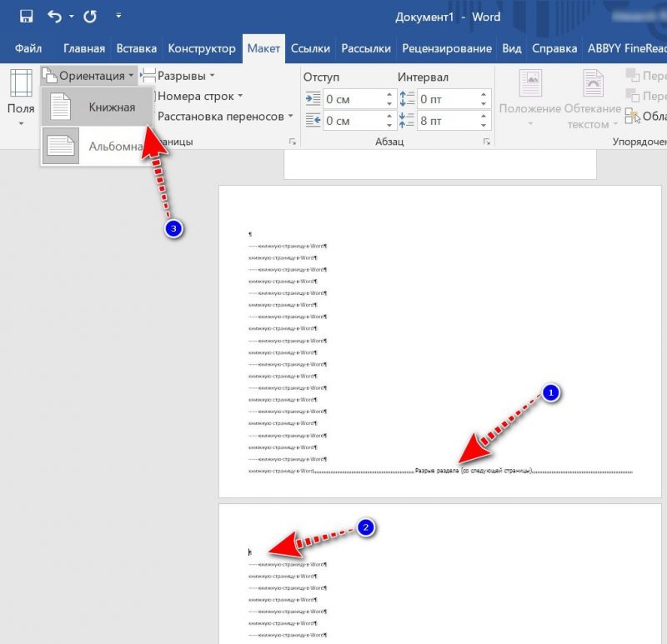Open Номера строк dropdown
This screenshot has width=667, height=644.
pyautogui.click(x=200, y=96)
